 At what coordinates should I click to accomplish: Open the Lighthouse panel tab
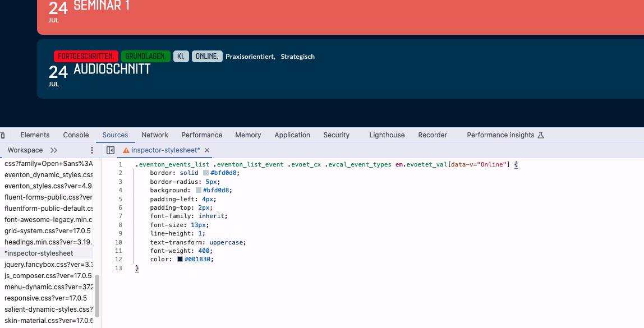point(387,135)
